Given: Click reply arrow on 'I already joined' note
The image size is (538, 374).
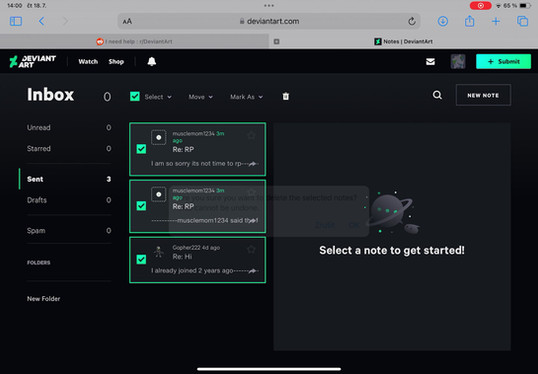Looking at the screenshot, I should point(253,271).
